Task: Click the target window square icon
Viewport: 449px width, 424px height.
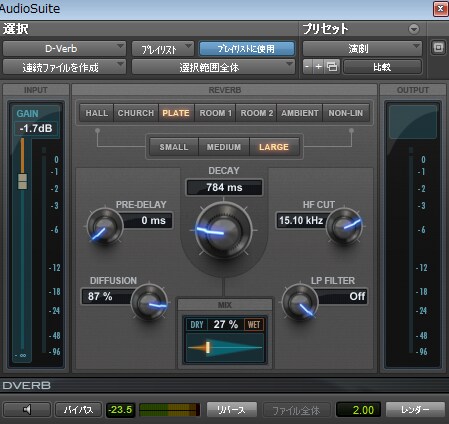Action: click(x=438, y=48)
